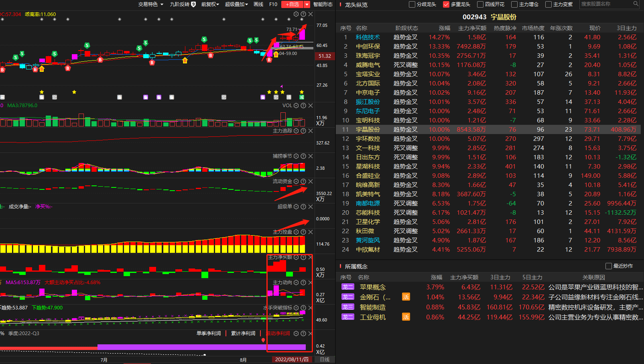The width and height of the screenshot is (644, 364).
Task: Tick the 最近炒作 checkbox
Action: click(609, 266)
